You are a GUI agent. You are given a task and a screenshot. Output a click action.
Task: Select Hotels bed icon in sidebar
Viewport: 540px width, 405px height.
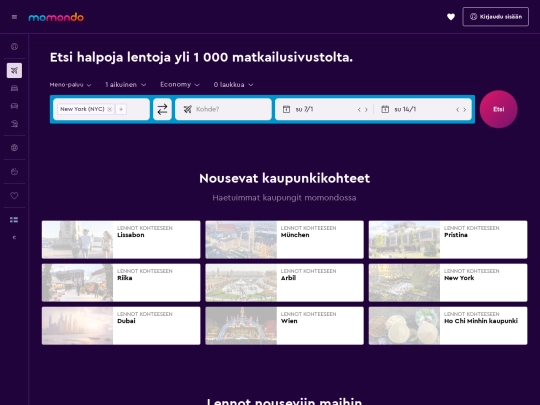14,88
